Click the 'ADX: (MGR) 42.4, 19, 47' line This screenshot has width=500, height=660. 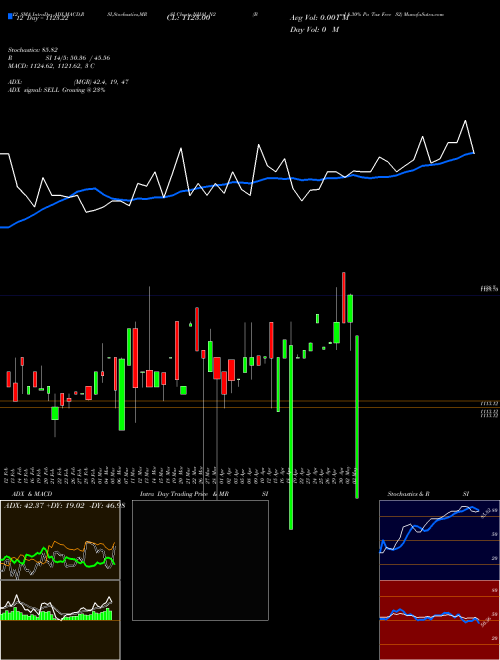point(68,82)
